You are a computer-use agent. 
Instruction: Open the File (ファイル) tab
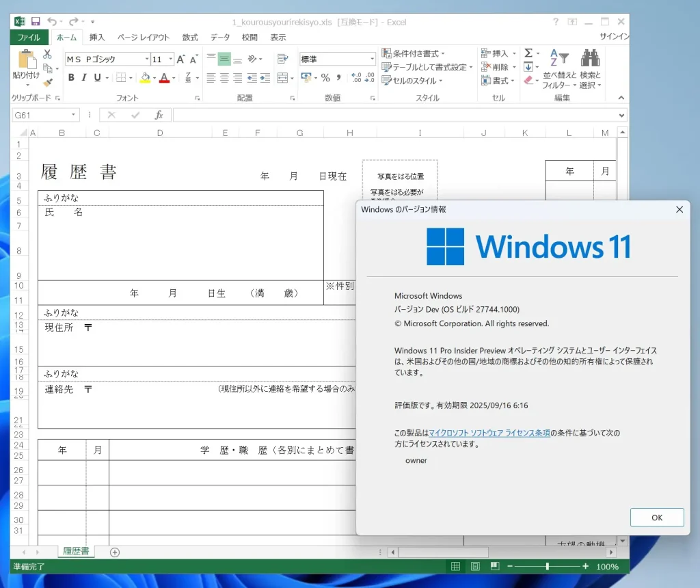click(29, 38)
